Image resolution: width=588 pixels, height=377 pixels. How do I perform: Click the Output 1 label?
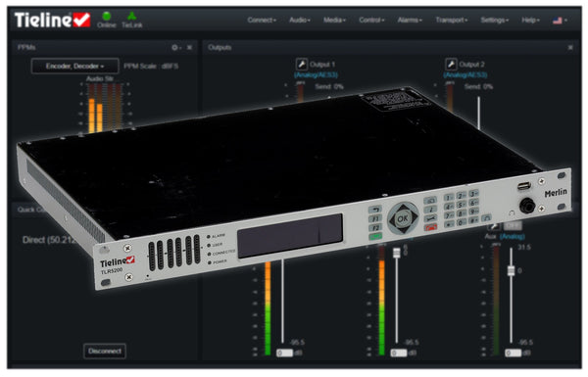pos(322,65)
